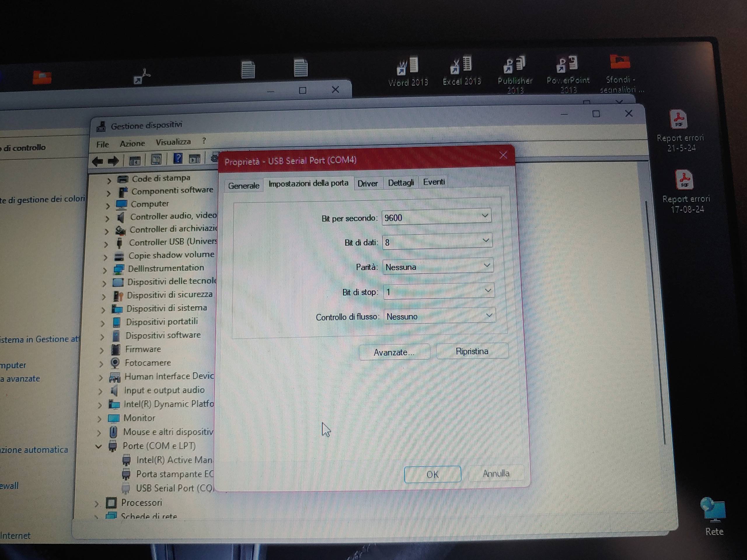Click the Controller USB plug icon
This screenshot has width=747, height=560.
[x=120, y=243]
